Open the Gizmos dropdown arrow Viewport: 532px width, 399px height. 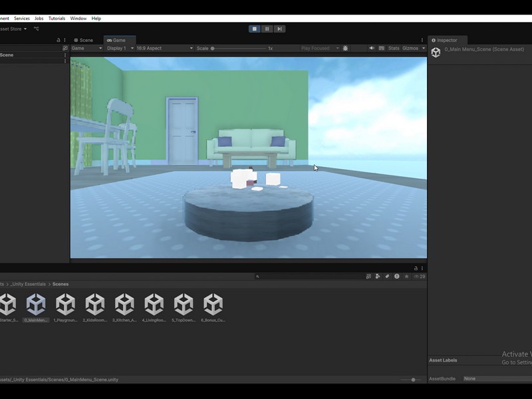pyautogui.click(x=424, y=49)
